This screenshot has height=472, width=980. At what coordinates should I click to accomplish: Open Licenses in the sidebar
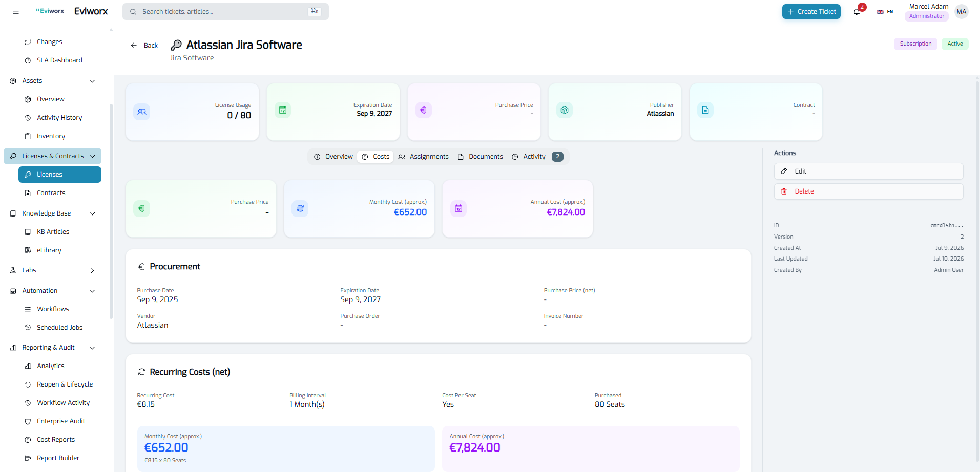pos(60,175)
